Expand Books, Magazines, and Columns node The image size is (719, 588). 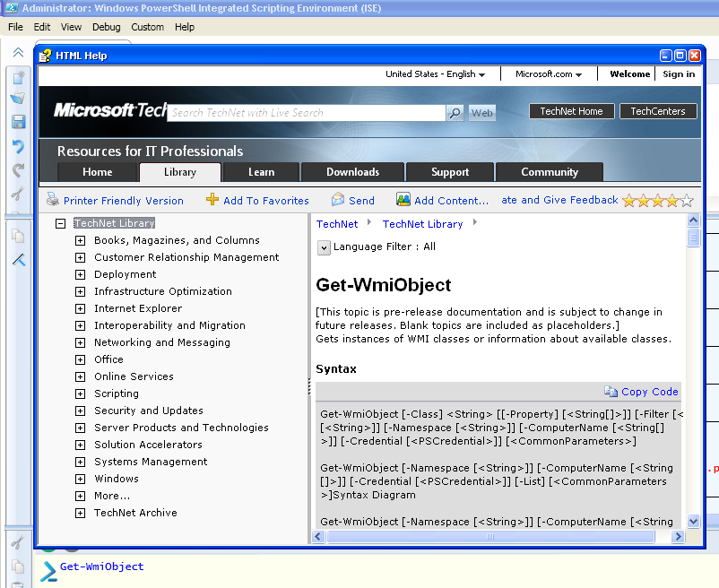pos(81,240)
